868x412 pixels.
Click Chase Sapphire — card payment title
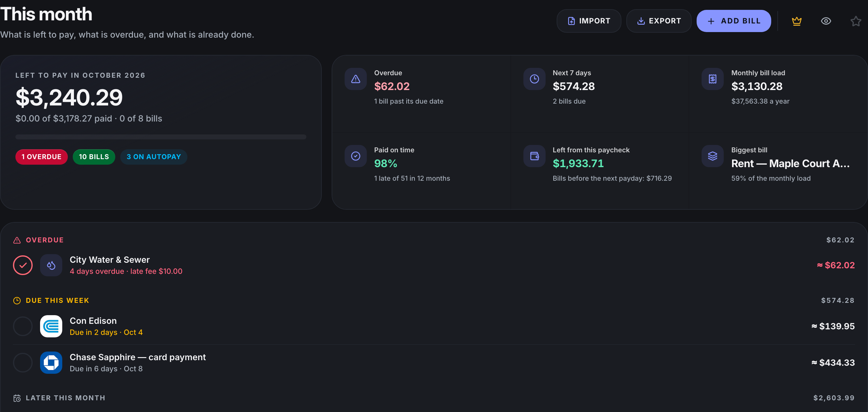[x=137, y=357]
